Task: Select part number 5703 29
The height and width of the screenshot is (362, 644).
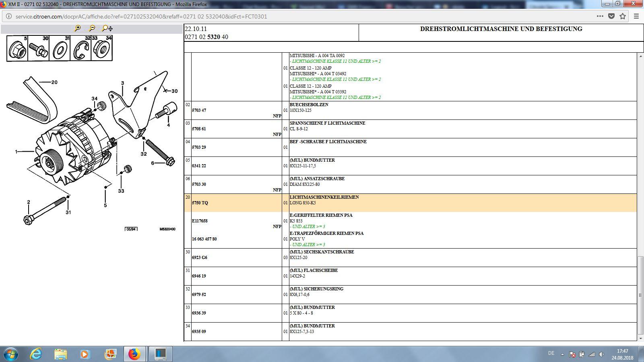Action: point(199,147)
